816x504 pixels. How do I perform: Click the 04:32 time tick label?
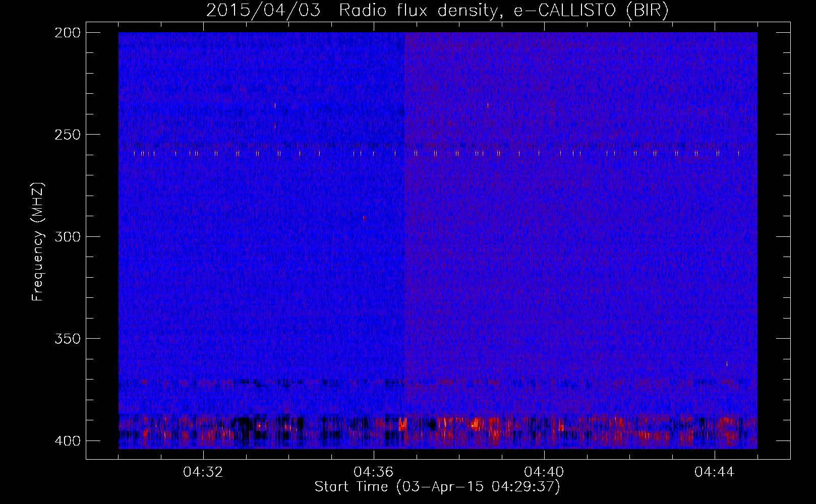pyautogui.click(x=203, y=472)
